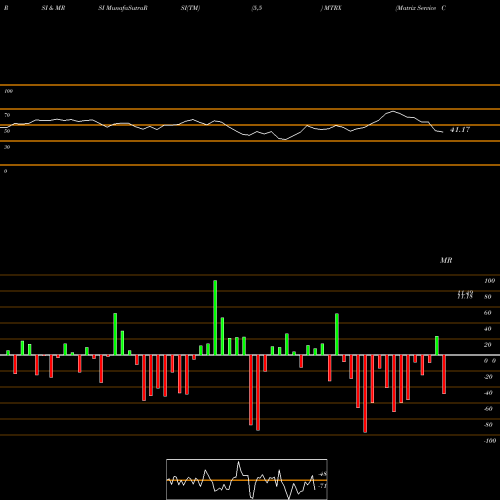Click the RSI value label 41.17
The image size is (500, 500).
(x=460, y=130)
